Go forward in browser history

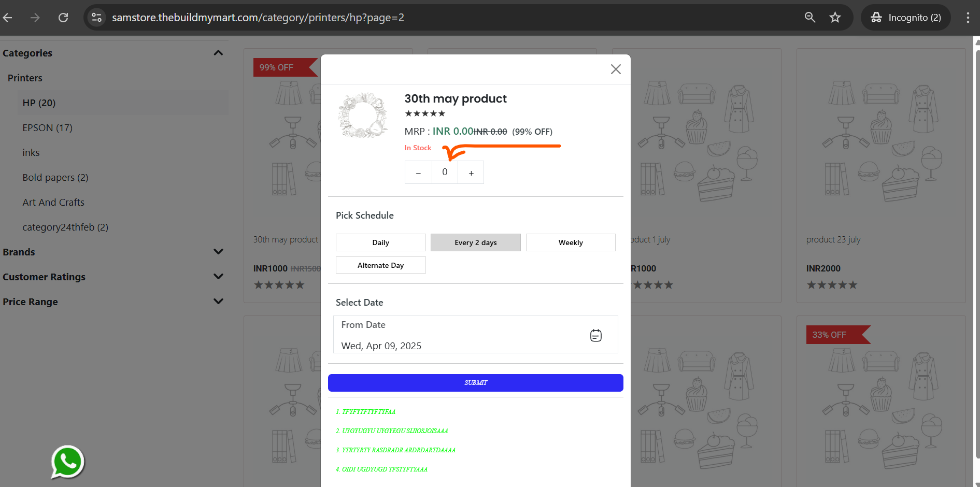35,18
